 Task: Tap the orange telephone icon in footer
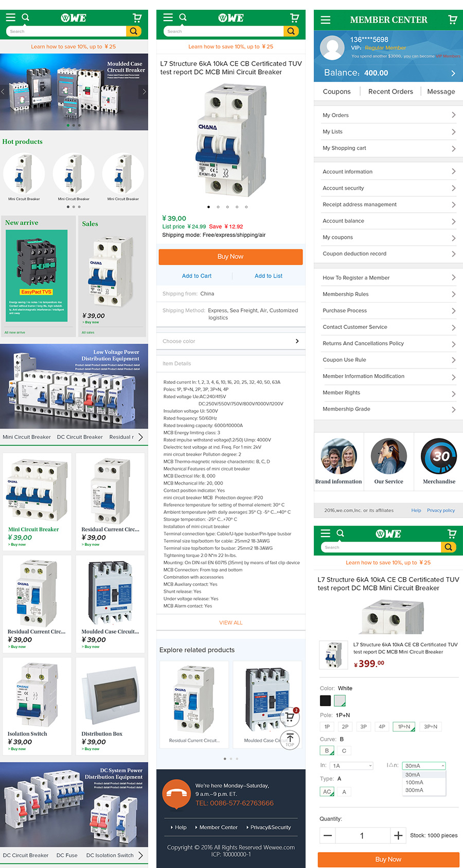176,794
